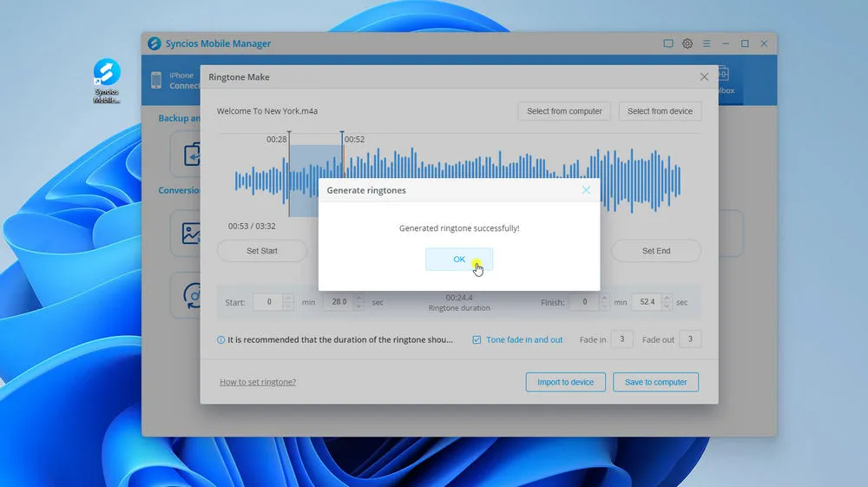Click Select from device button
This screenshot has width=868, height=487.
point(660,111)
